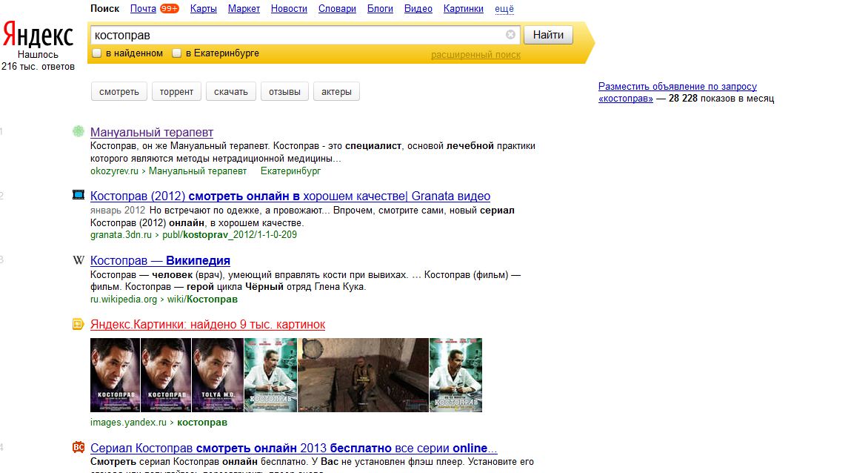Open the 'Мануальный терапевт' result
The height and width of the screenshot is (473, 868).
coord(152,133)
